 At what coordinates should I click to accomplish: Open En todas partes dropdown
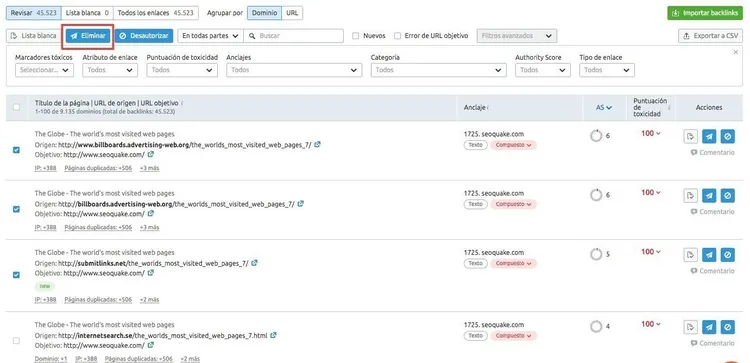click(x=210, y=36)
